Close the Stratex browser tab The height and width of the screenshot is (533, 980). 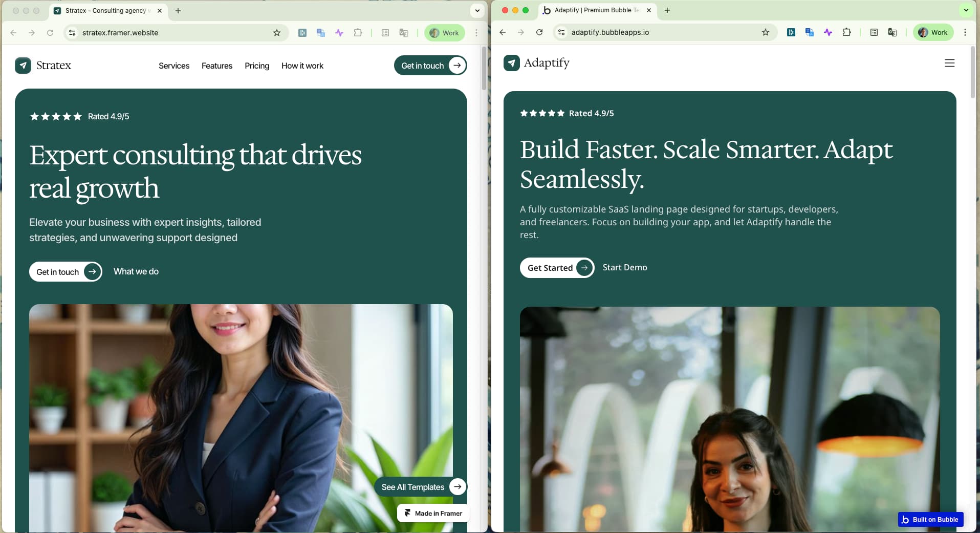160,10
